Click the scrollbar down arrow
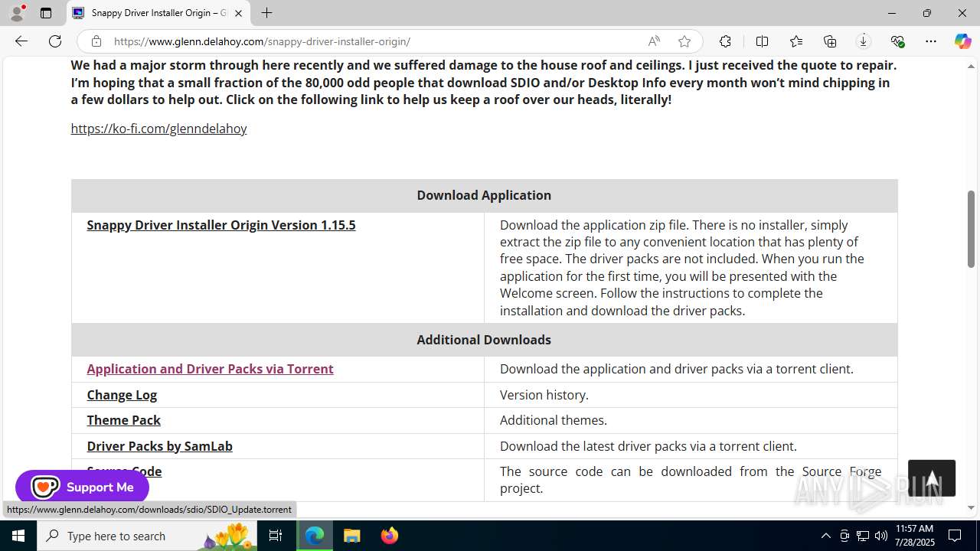 coord(971,507)
